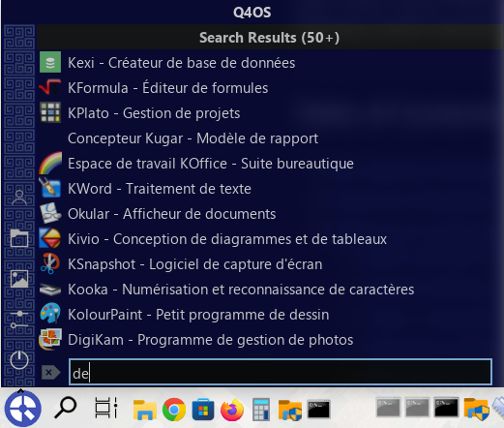The height and width of the screenshot is (428, 504).
Task: Select 'Kexi - Créateur de base de données'
Action: coord(181,63)
